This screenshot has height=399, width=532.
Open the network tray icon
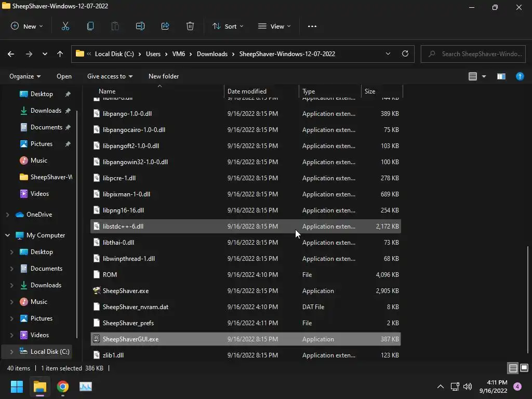coord(455,387)
